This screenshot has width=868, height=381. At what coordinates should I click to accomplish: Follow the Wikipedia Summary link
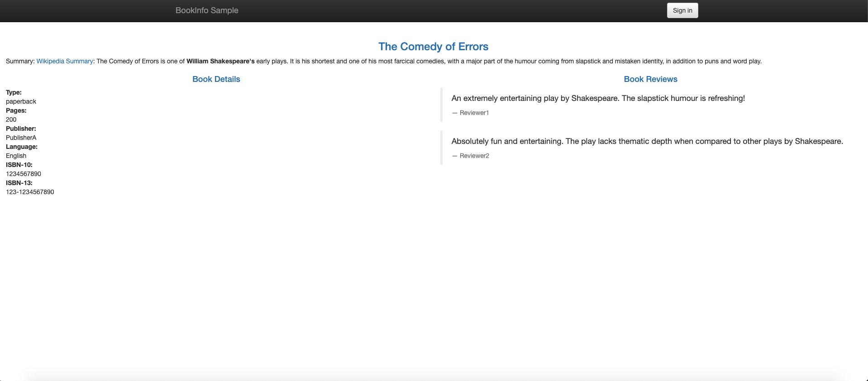tap(65, 61)
